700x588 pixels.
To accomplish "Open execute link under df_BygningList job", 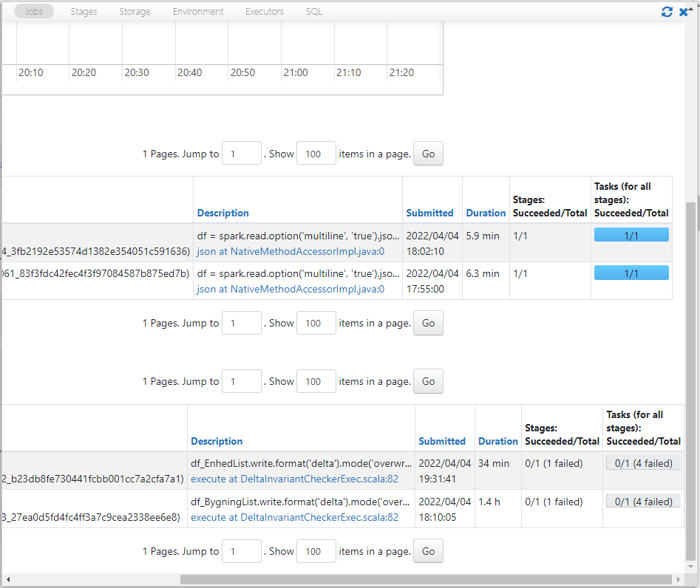I will pyautogui.click(x=294, y=517).
